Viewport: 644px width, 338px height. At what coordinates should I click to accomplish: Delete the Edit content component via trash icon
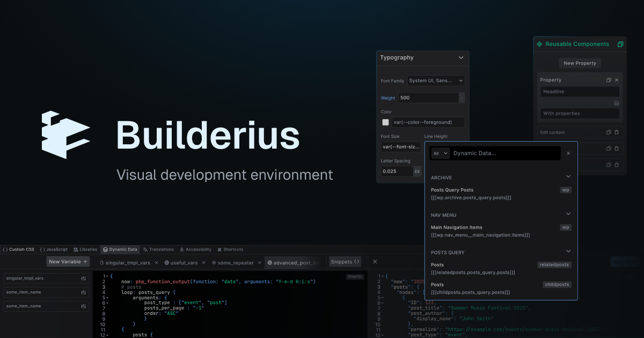(x=618, y=132)
